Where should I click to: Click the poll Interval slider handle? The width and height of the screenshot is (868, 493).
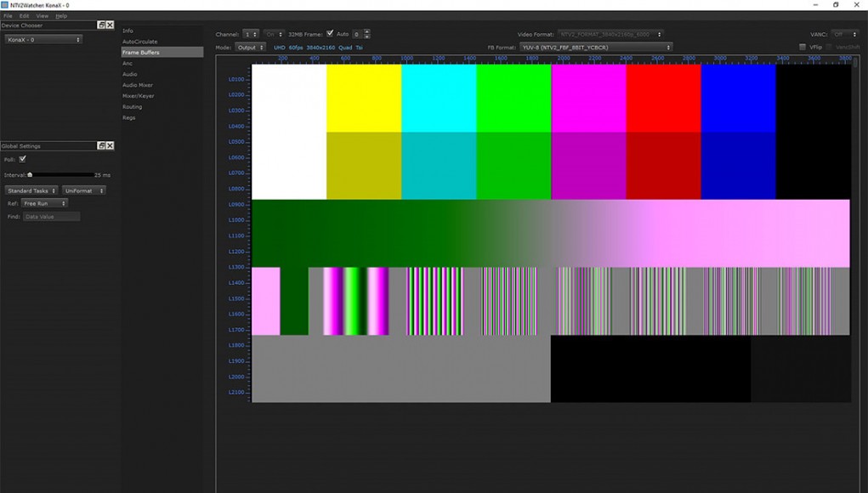pyautogui.click(x=30, y=175)
